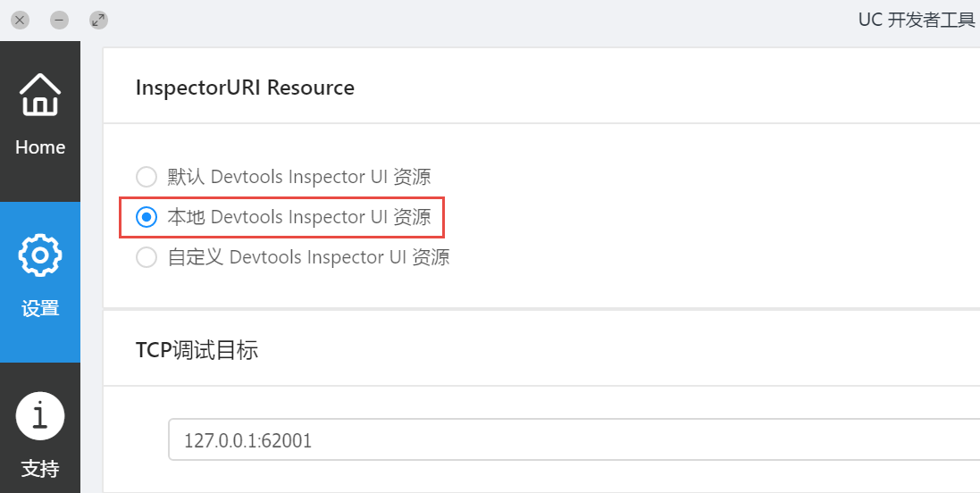Select the 自定义 Devtools Inspector radio button
The height and width of the screenshot is (493, 980).
[x=146, y=258]
